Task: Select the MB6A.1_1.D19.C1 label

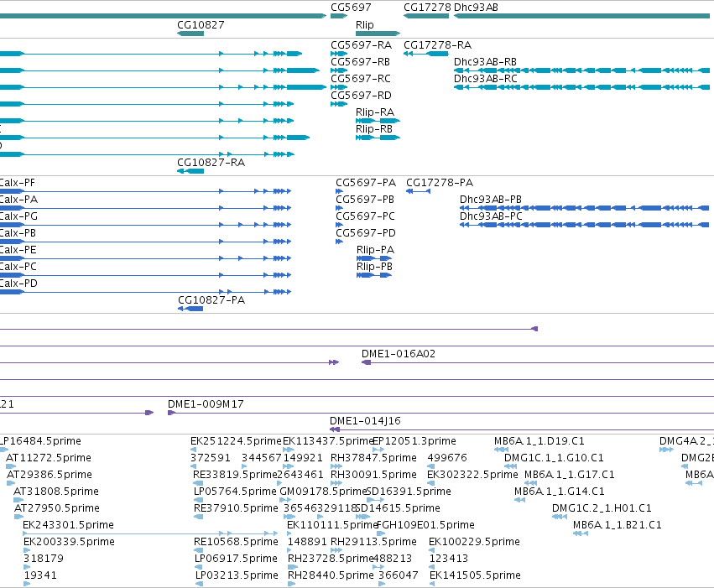Action: [539, 441]
